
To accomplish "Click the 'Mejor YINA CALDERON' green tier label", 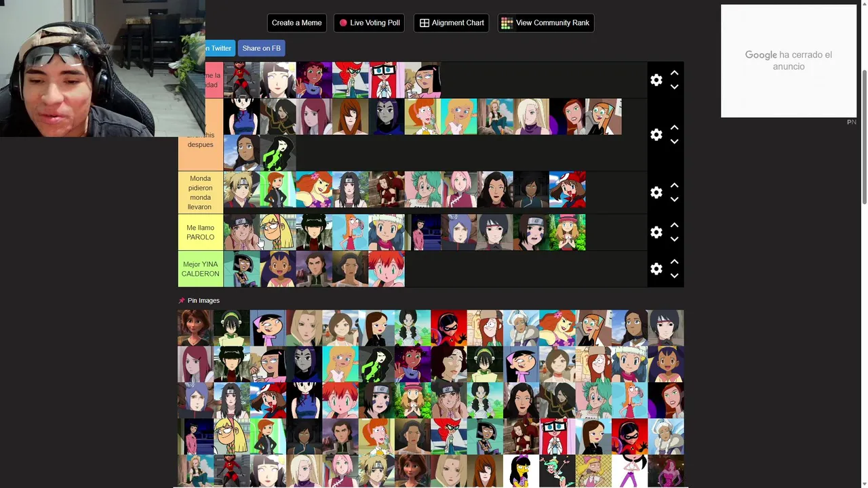I will pos(200,269).
